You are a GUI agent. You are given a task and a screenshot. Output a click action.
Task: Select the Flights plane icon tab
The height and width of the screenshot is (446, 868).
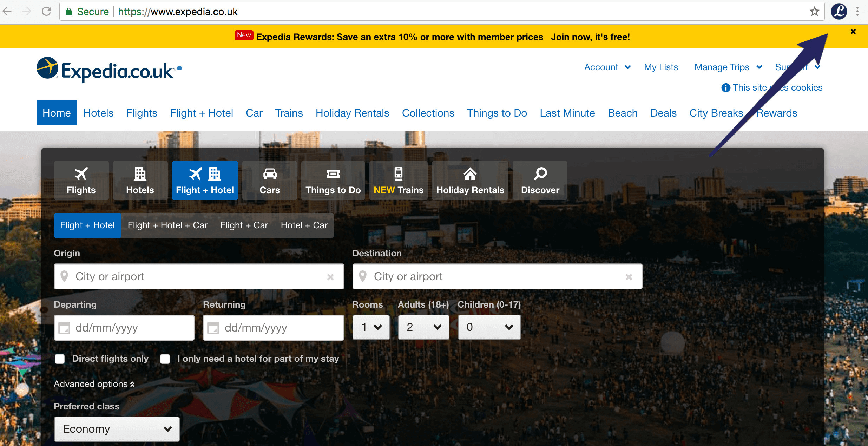click(81, 181)
